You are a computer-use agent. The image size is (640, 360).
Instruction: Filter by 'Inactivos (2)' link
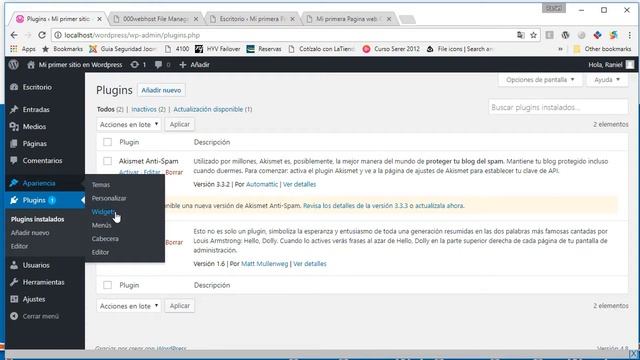click(x=148, y=109)
